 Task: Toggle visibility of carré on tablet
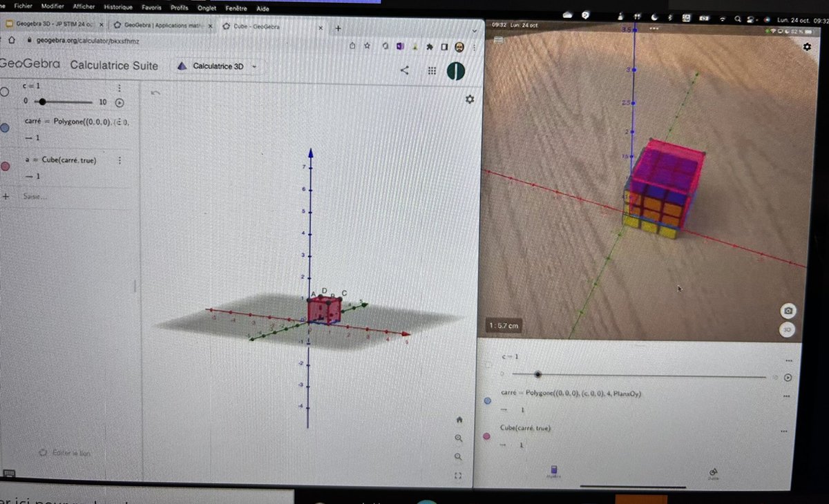click(x=488, y=400)
